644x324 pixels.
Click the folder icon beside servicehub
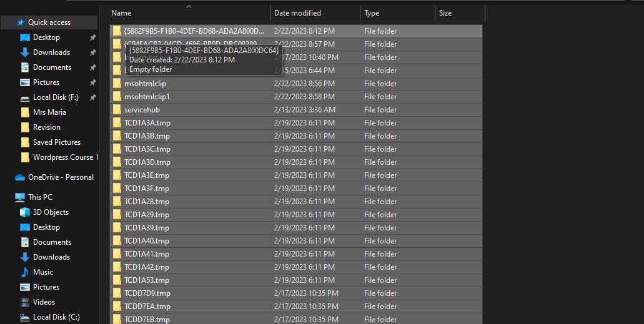(x=117, y=110)
